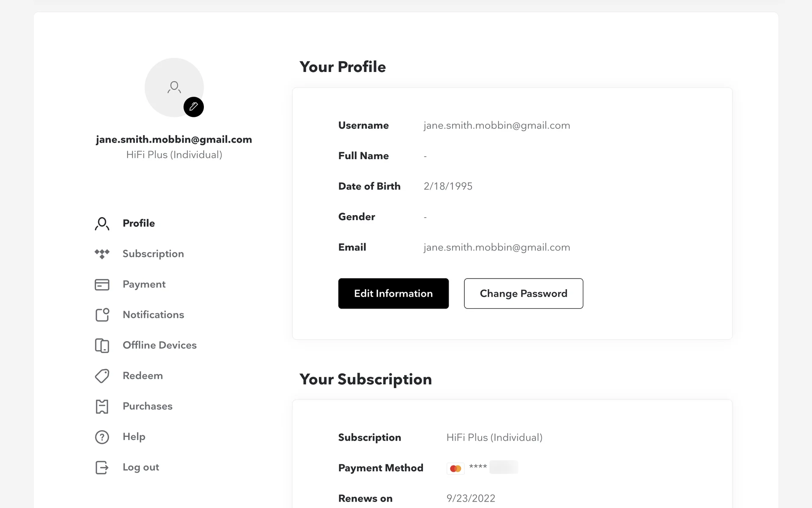Click the profile avatar placeholder
Screen dimensions: 812x508
point(172,86)
